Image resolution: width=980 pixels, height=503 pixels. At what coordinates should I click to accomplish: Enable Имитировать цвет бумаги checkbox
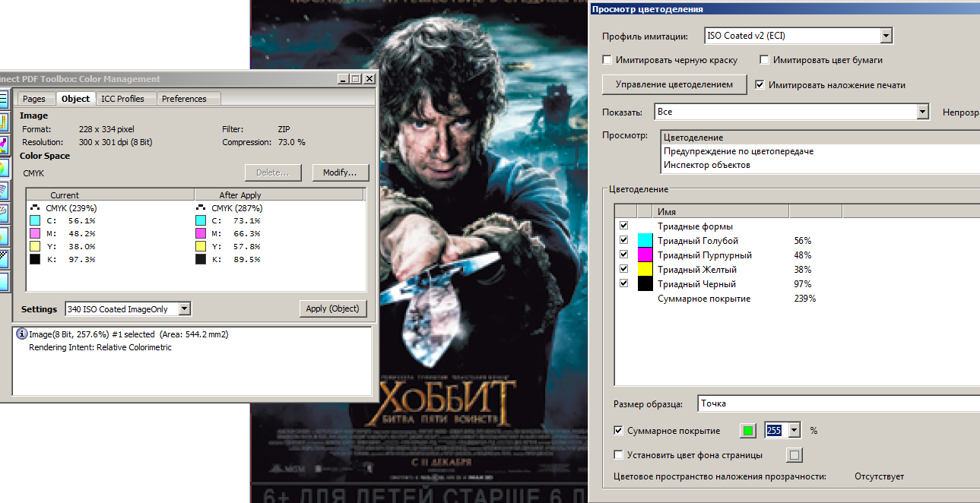click(x=764, y=60)
